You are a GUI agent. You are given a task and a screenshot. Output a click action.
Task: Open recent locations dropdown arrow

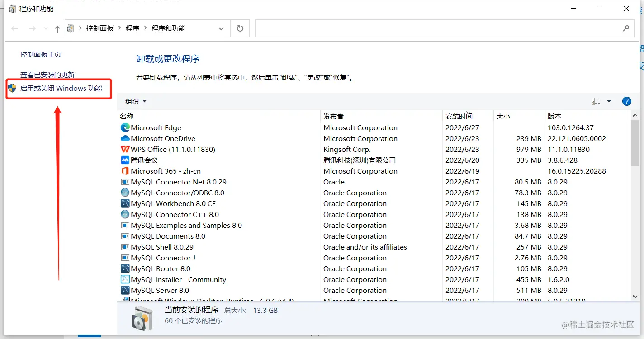tap(45, 28)
